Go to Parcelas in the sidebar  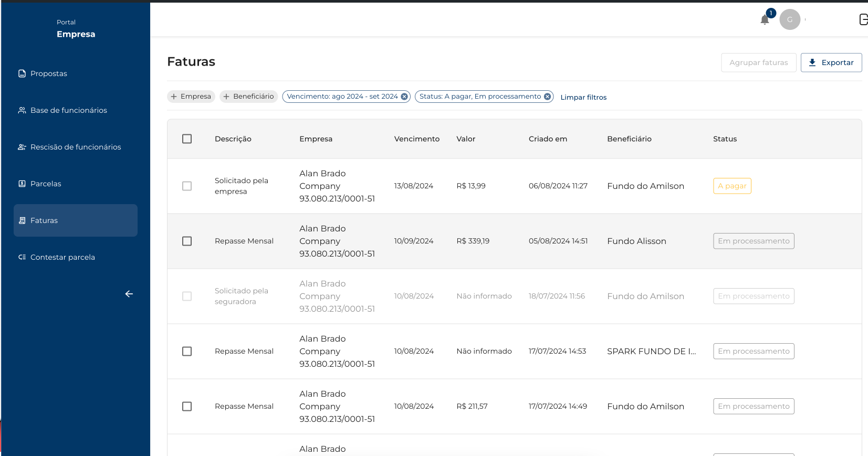tap(46, 184)
